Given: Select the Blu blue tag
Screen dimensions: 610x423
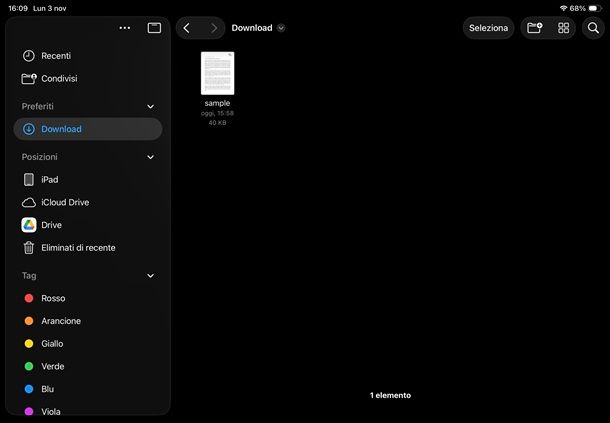Looking at the screenshot, I should (88, 389).
